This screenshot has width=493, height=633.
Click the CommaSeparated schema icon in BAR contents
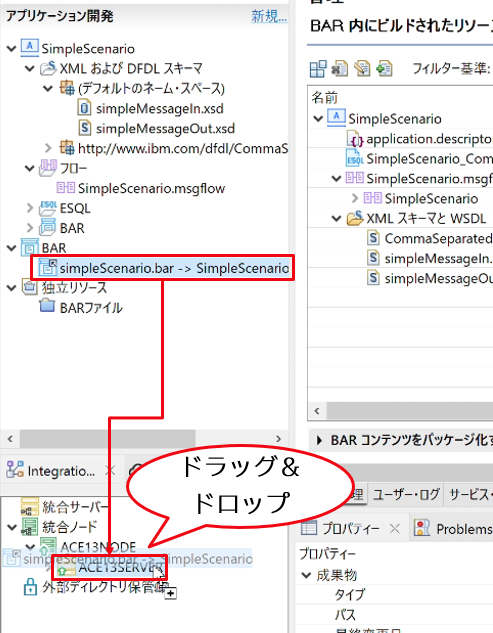[x=373, y=238]
